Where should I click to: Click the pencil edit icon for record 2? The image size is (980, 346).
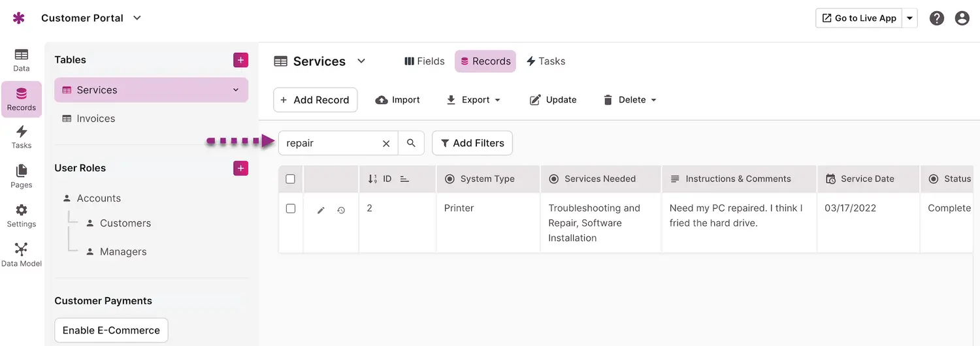[x=321, y=210]
